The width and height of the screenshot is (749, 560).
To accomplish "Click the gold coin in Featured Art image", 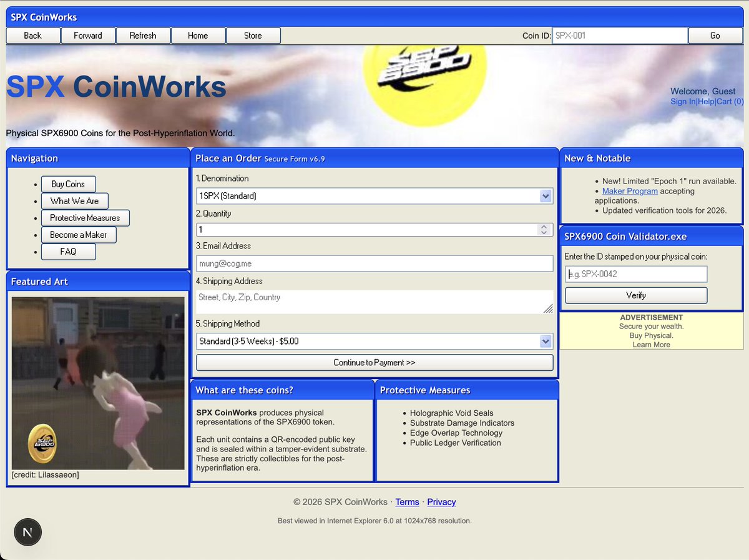I will (42, 443).
